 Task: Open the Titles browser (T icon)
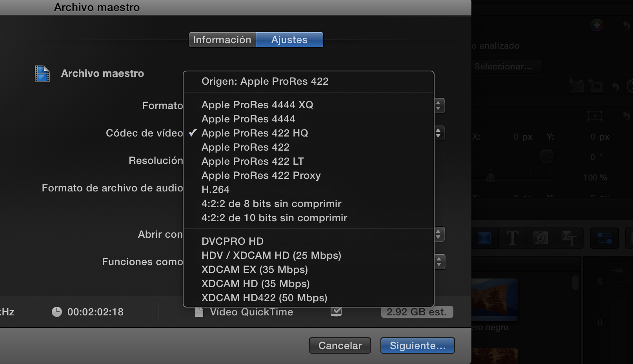point(512,238)
